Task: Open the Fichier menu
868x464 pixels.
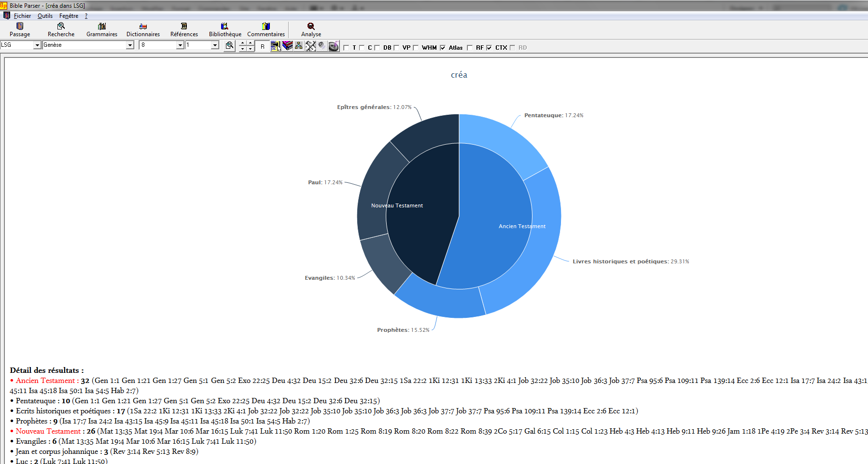Action: pyautogui.click(x=22, y=16)
